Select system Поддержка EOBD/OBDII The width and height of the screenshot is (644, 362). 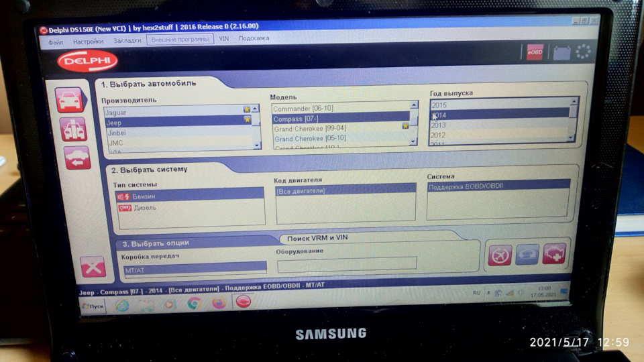pos(498,186)
